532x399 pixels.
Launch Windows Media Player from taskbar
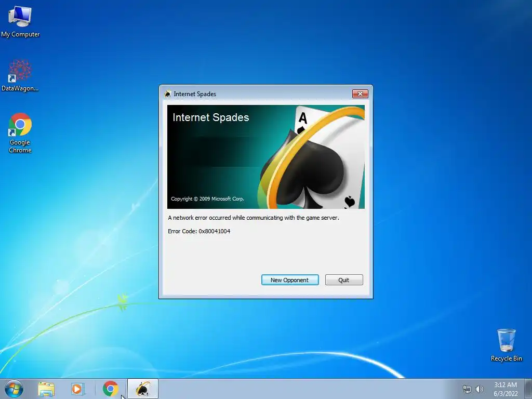(78, 389)
